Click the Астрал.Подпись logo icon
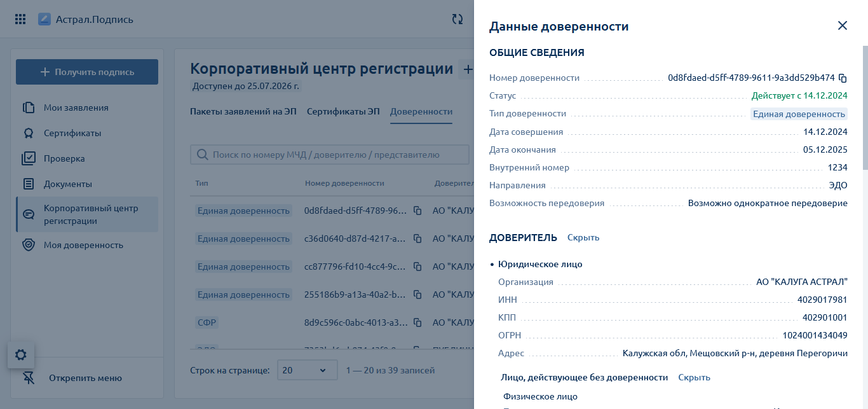The width and height of the screenshot is (868, 409). (44, 19)
